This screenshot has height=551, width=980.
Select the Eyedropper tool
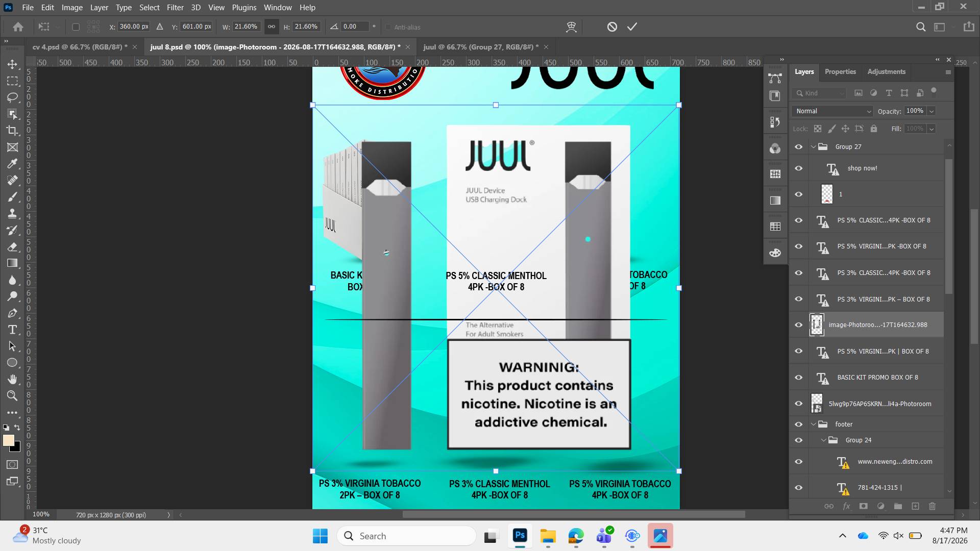(x=12, y=164)
